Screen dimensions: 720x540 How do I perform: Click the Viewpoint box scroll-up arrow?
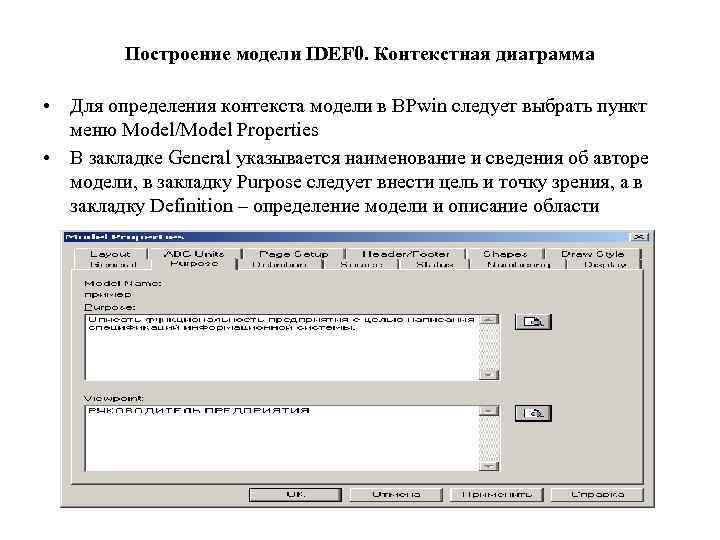pyautogui.click(x=489, y=411)
